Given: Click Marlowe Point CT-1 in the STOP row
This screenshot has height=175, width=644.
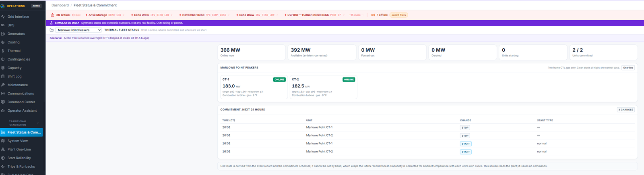Looking at the screenshot, I should point(319,127).
